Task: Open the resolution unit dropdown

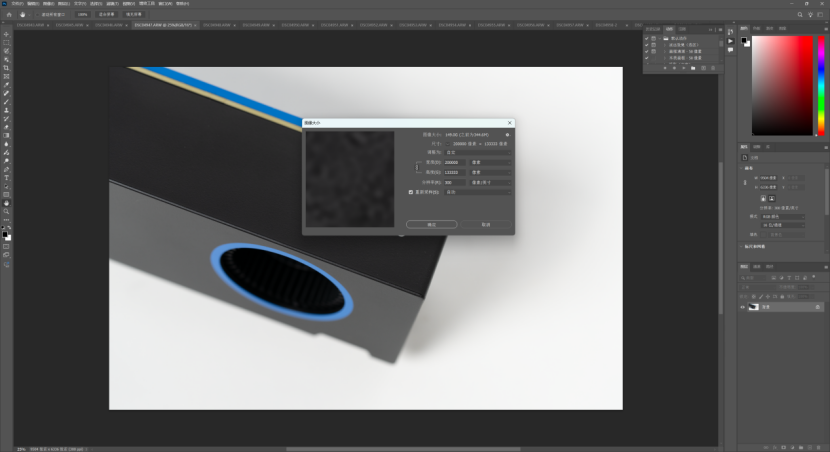Action: pos(489,182)
